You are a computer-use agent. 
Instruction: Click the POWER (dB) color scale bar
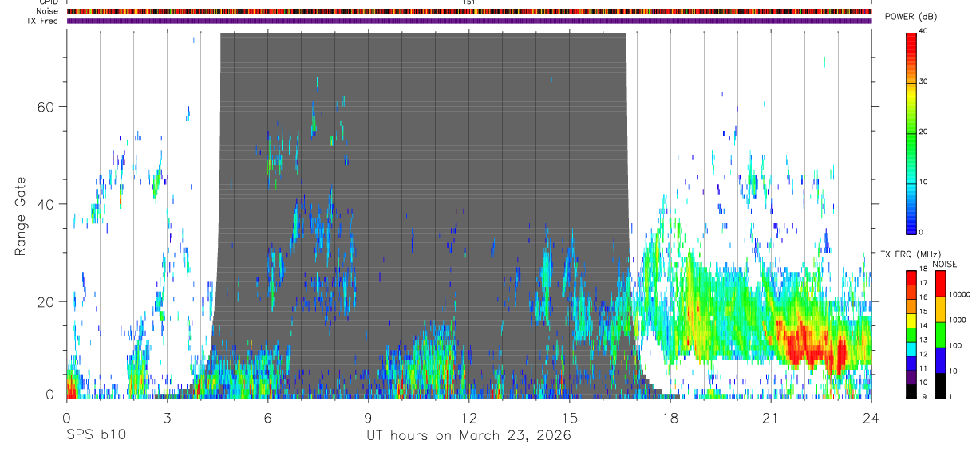pyautogui.click(x=911, y=132)
